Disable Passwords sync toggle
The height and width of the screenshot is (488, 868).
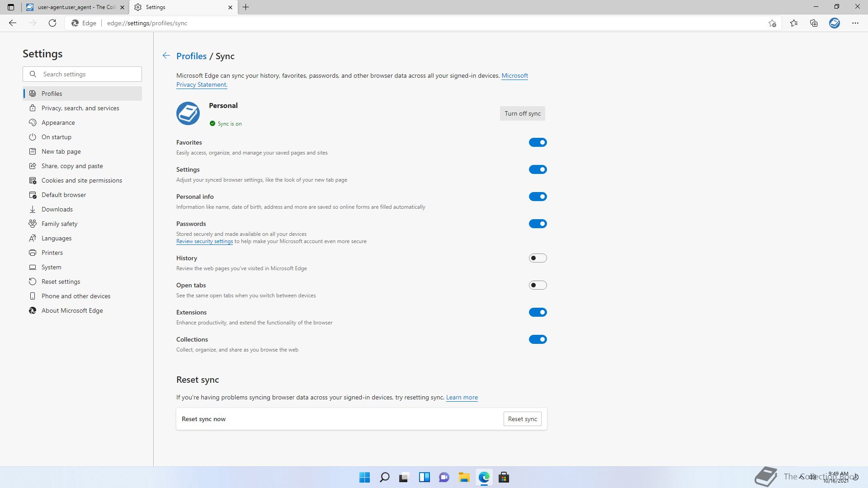pyautogui.click(x=538, y=224)
